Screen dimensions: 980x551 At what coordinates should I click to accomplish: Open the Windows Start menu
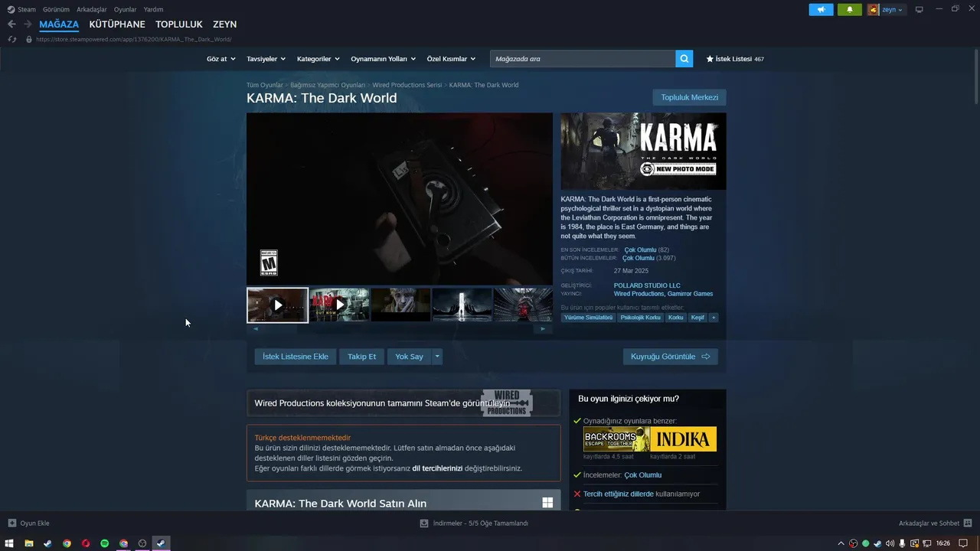pos(9,543)
